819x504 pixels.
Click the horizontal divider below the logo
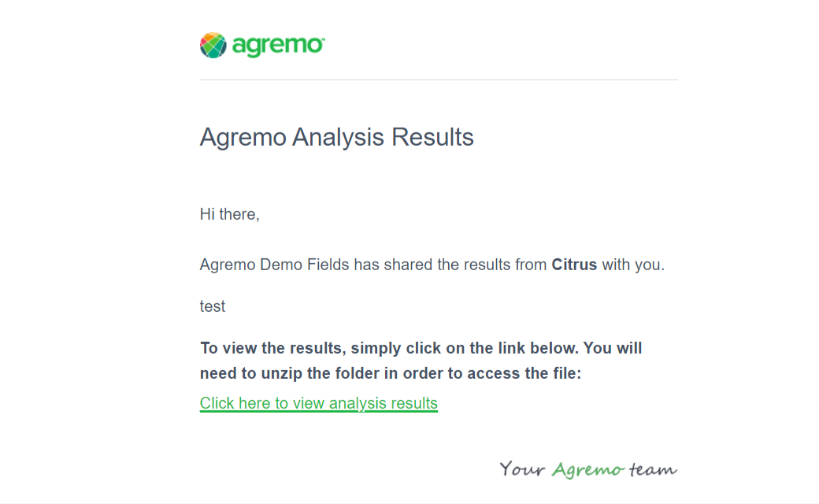[438, 80]
